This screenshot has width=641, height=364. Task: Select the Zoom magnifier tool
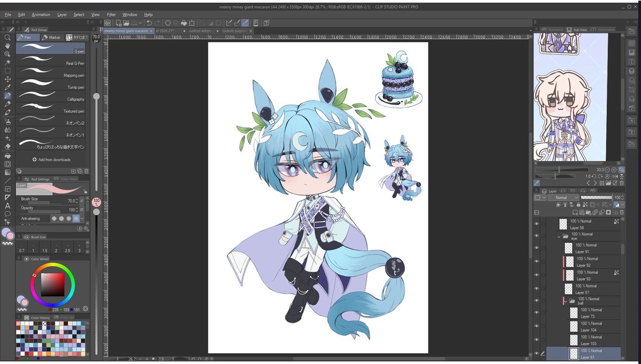tap(7, 38)
